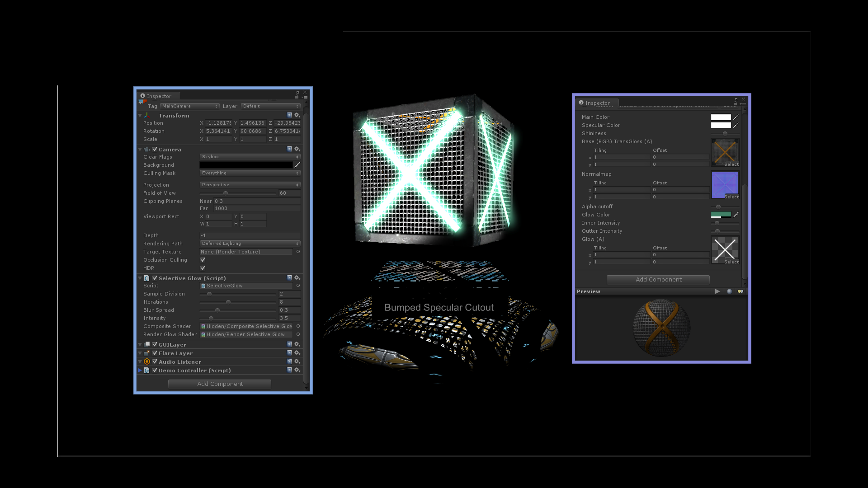Click the Flare Layer component icon

[x=147, y=353]
